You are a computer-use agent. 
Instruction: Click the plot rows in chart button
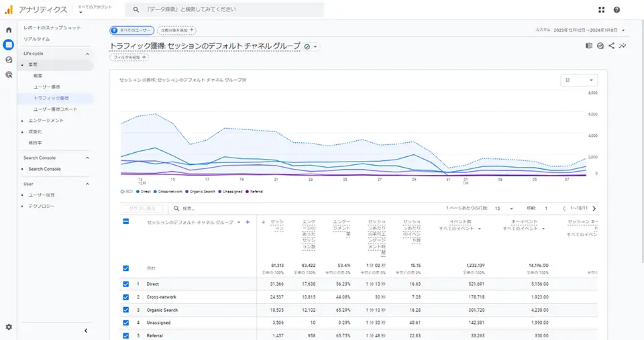[142, 209]
